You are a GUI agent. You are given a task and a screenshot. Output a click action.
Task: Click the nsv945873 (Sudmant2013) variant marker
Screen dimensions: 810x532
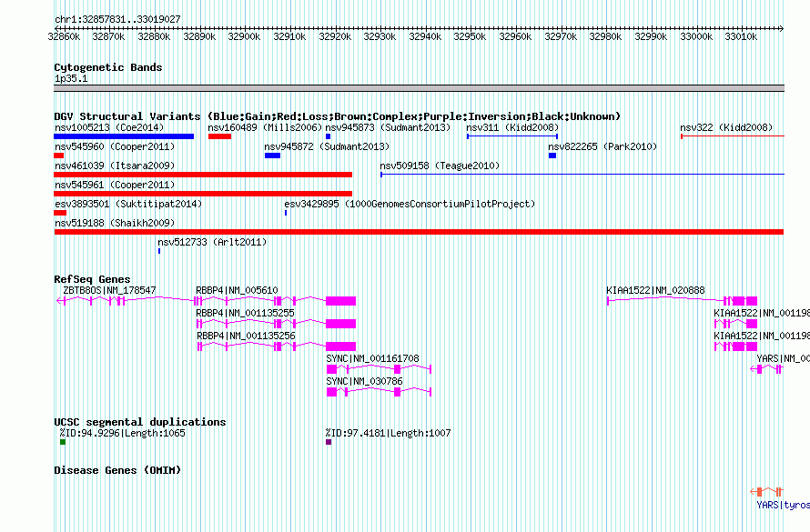[328, 136]
